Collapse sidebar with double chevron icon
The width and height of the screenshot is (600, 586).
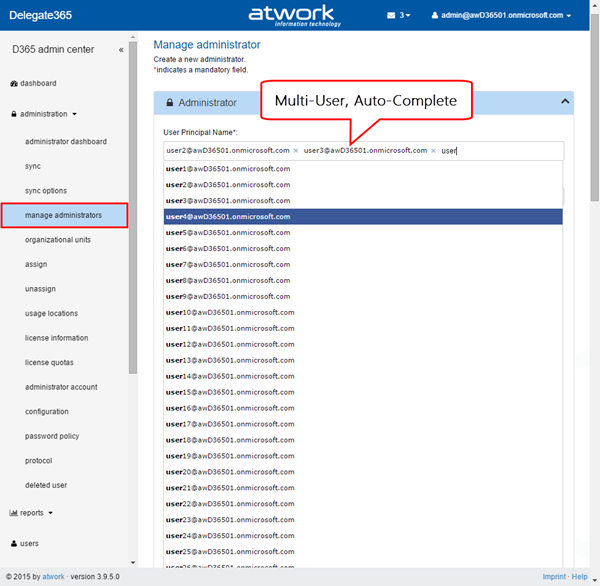click(121, 49)
